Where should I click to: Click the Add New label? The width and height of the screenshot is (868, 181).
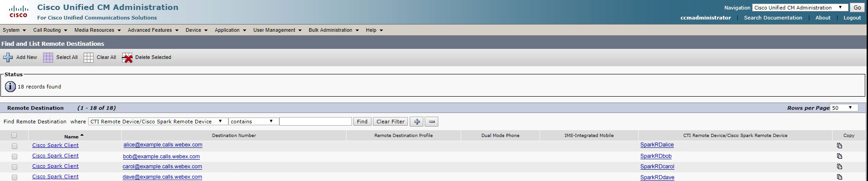[x=27, y=58]
